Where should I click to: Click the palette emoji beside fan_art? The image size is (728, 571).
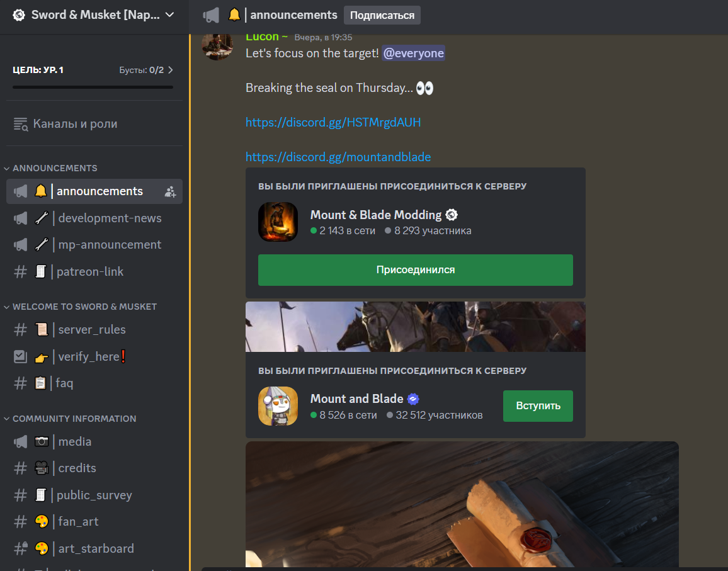[x=42, y=522]
